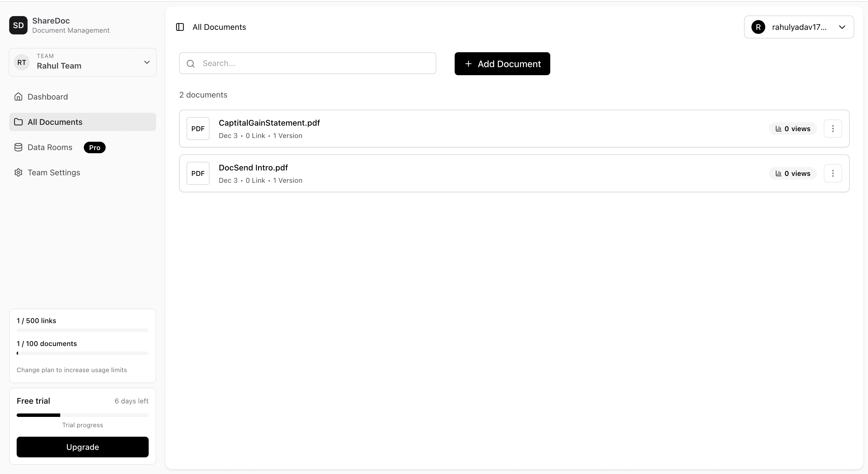Screen dimensions: 868x474
Task: Click the trial progress bar
Action: [x=83, y=415]
